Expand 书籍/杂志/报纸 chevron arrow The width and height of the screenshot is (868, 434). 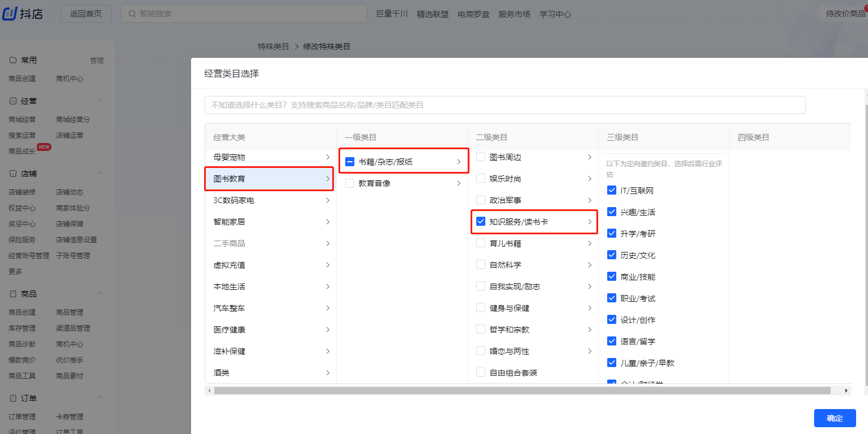459,162
